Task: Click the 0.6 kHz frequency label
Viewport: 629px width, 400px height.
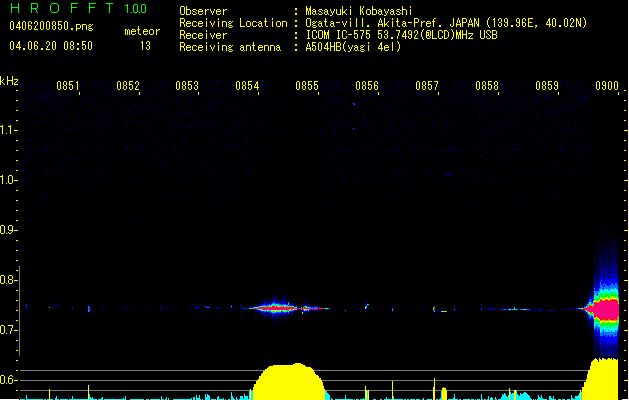Action: (x=8, y=380)
